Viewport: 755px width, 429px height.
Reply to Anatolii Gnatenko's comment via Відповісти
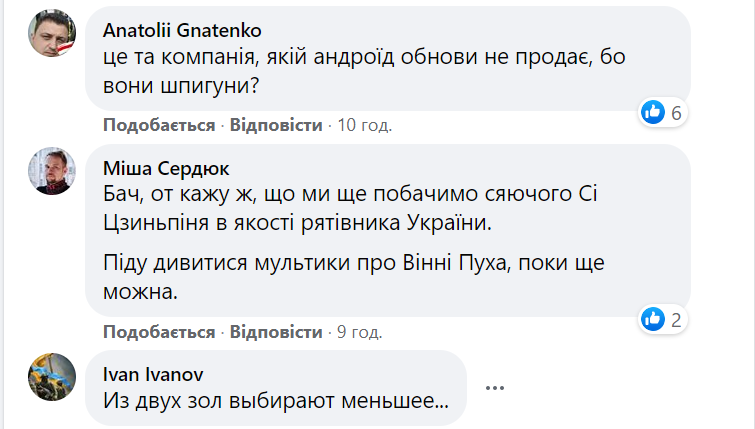(x=276, y=125)
